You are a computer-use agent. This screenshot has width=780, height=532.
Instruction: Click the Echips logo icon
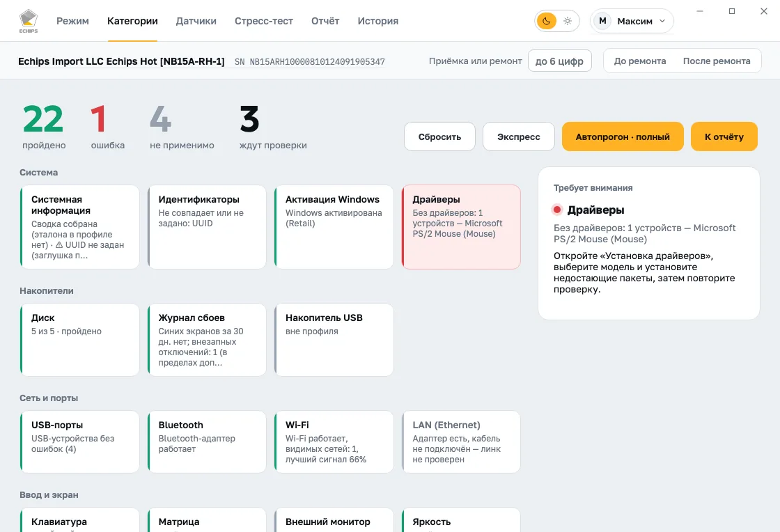click(29, 21)
